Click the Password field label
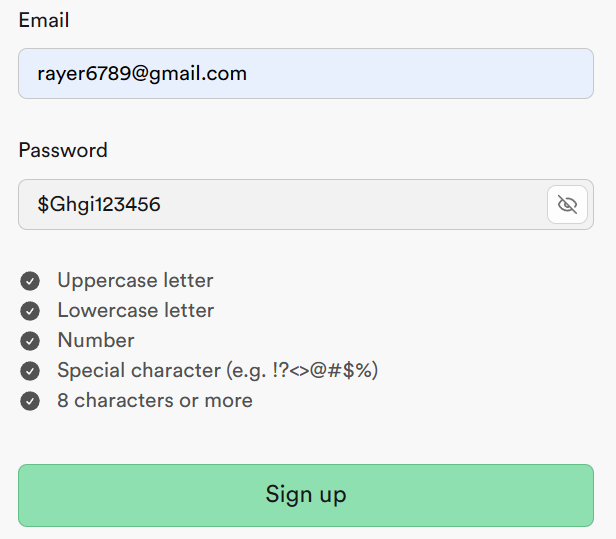 (x=63, y=151)
